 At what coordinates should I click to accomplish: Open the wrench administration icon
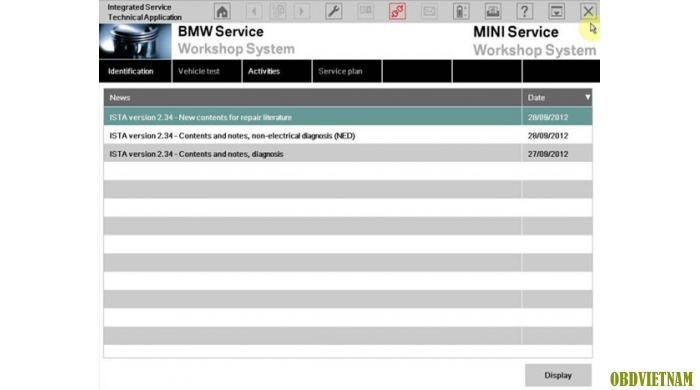333,11
